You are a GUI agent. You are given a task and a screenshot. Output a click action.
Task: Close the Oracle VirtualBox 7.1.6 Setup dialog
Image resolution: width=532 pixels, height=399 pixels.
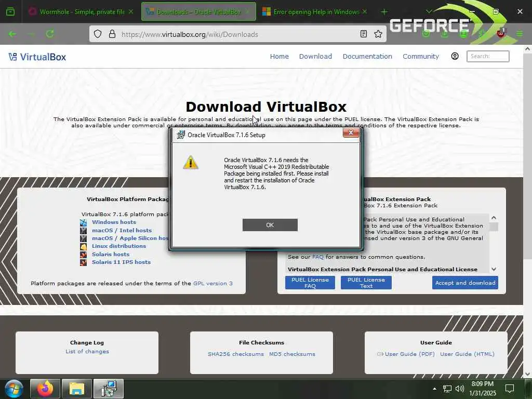pos(351,132)
